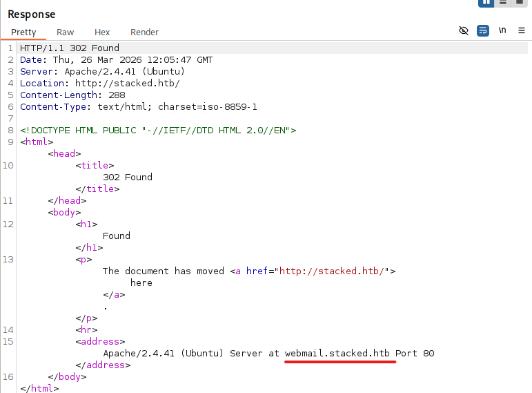Toggle hidden items eye-slash icon
The width and height of the screenshot is (532, 393).
pyautogui.click(x=464, y=30)
